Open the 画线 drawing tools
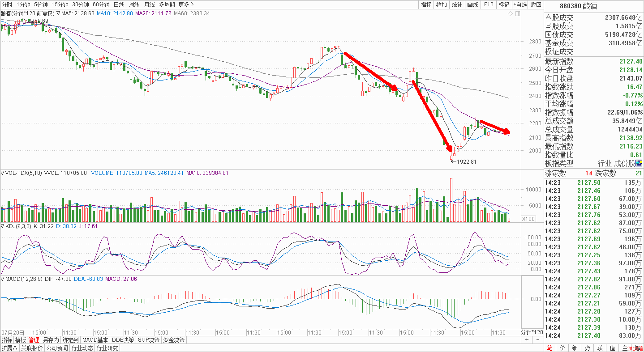 tap(472, 4)
